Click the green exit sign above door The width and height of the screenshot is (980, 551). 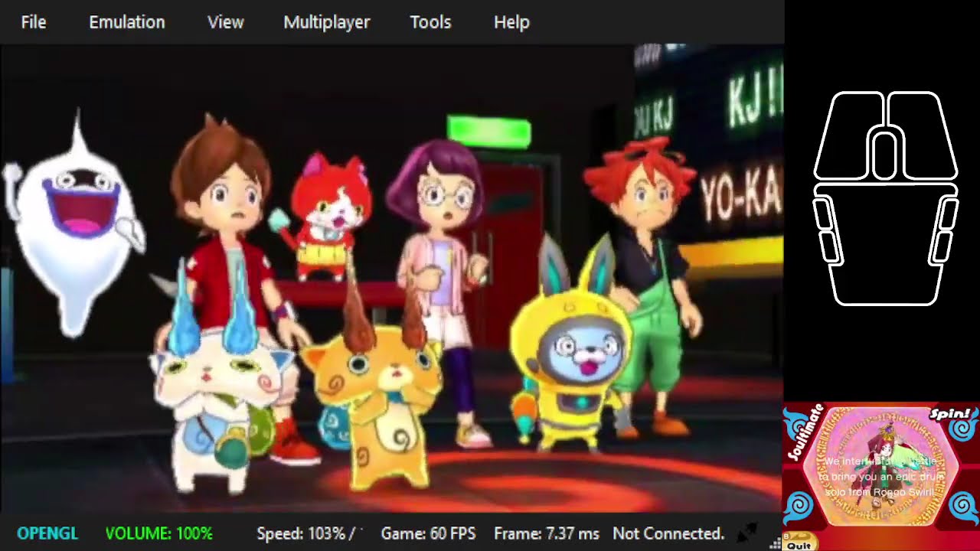point(488,131)
